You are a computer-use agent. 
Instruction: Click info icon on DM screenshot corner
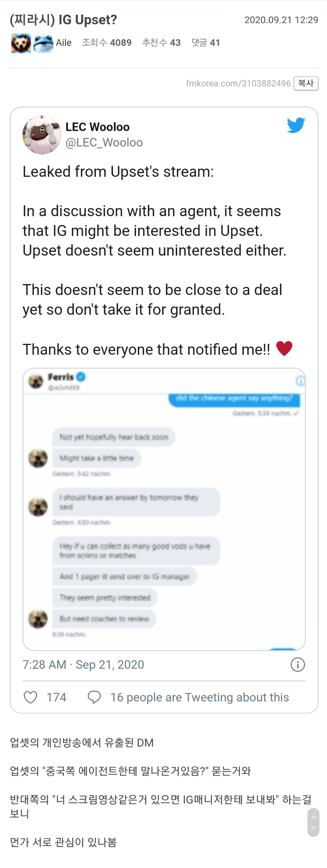[300, 381]
